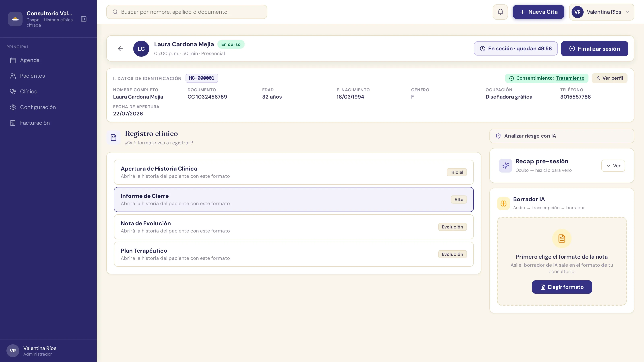Expand Recap pre-sesión with Ver
This screenshot has width=644, height=362.
pyautogui.click(x=613, y=166)
